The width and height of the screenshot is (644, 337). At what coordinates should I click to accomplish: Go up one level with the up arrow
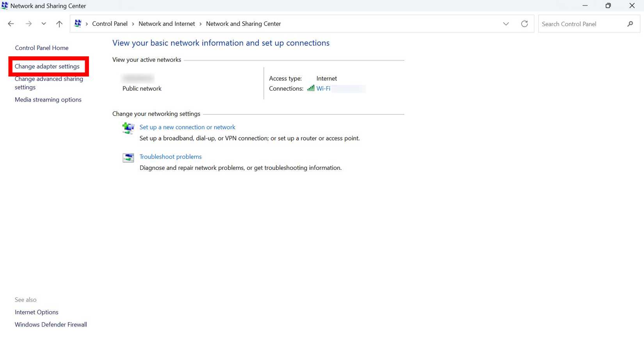[x=59, y=24]
